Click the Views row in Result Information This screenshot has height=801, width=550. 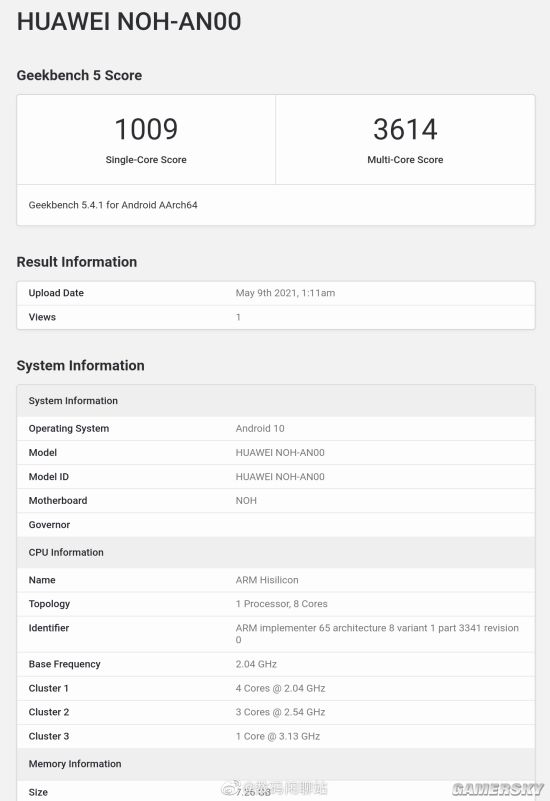[276, 317]
